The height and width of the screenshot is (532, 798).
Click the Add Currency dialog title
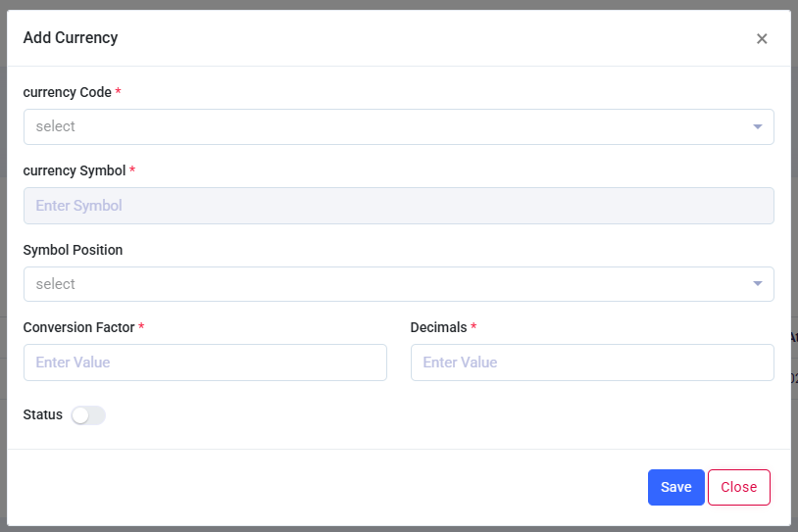[x=71, y=38]
